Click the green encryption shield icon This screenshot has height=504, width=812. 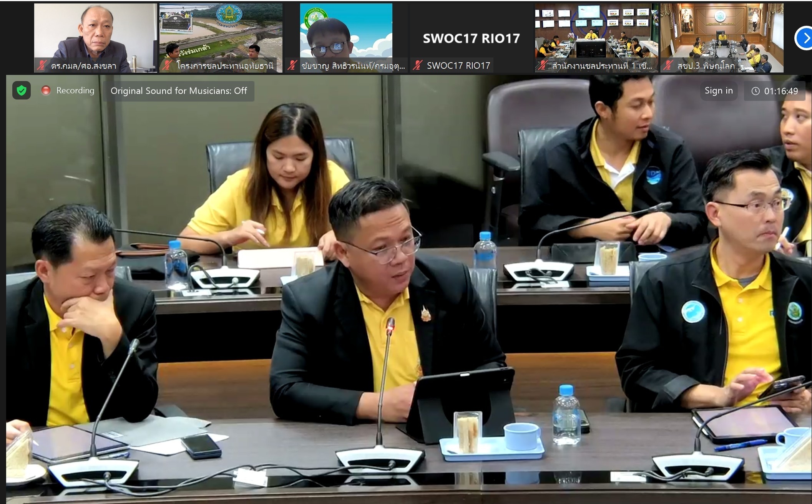pyautogui.click(x=22, y=91)
